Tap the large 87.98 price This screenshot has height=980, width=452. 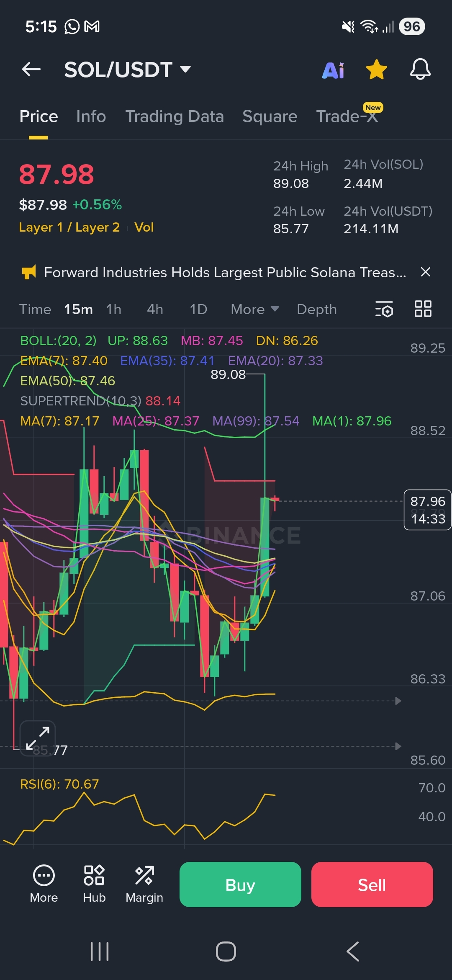tap(56, 174)
